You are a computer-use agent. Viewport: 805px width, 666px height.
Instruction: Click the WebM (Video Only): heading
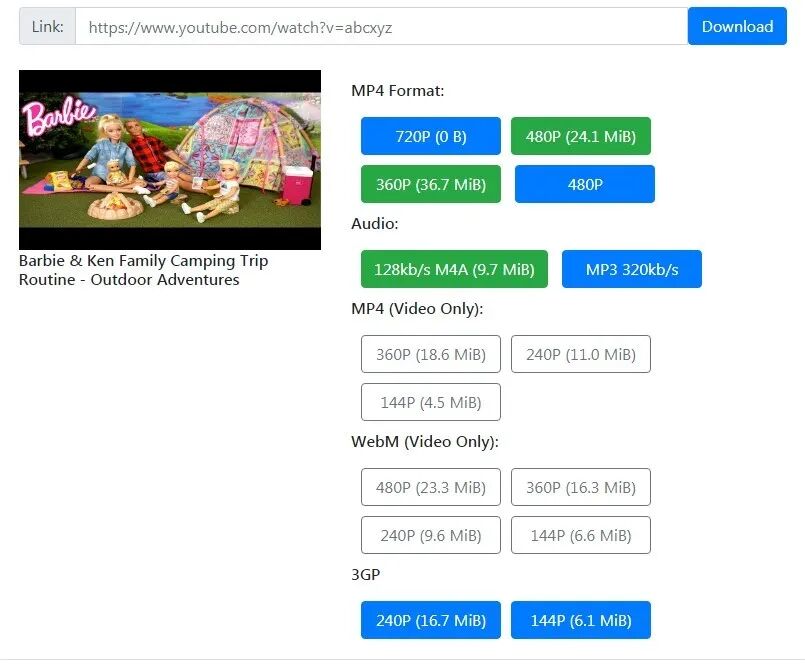[425, 442]
